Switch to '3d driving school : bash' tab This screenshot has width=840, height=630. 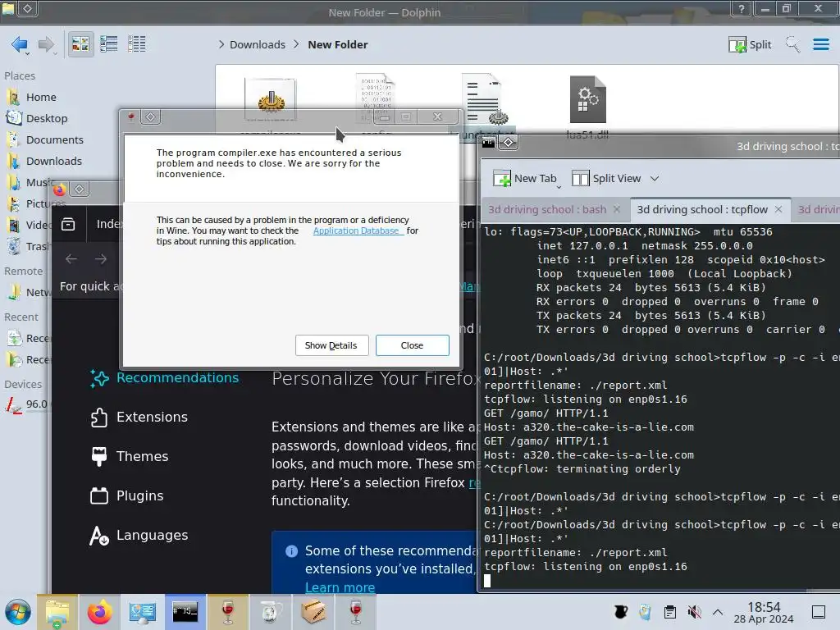pyautogui.click(x=547, y=209)
